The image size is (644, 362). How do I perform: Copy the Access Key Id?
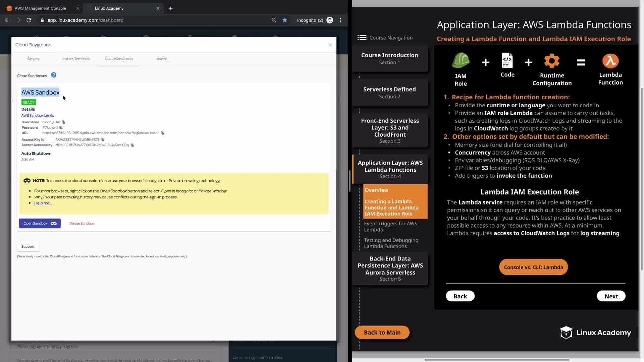(103, 140)
